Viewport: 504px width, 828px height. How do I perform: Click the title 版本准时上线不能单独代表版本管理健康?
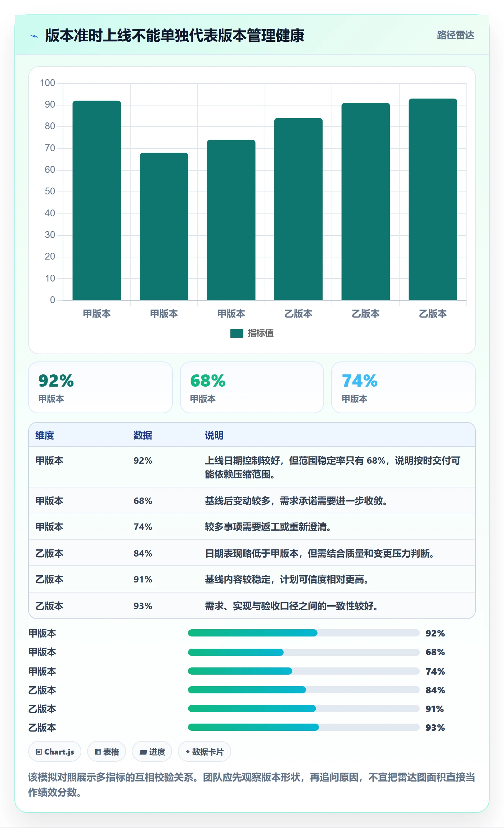[175, 36]
